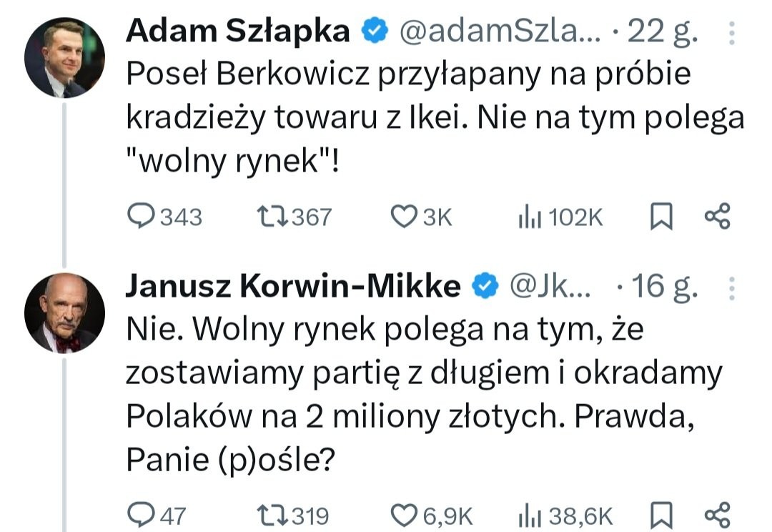The image size is (772, 532).
Task: Open the reply thread on Korwin-Mikke's post
Action: tap(142, 513)
